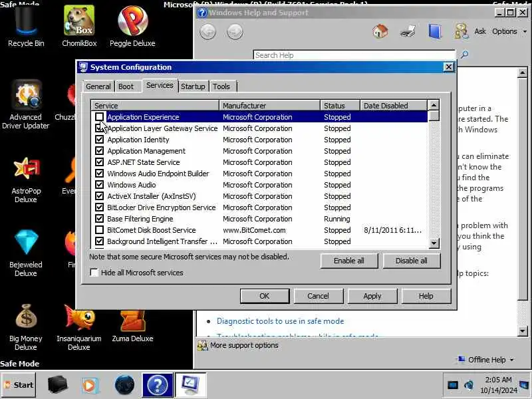Viewport: 532px width, 399px height.
Task: Select the Services tab
Action: pos(160,85)
